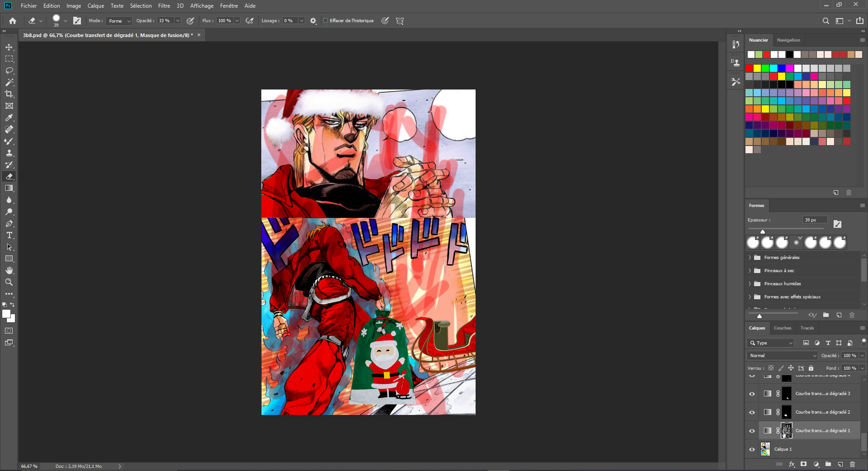Hide the Courbe transfert de dégradé 3 layer

tap(752, 394)
